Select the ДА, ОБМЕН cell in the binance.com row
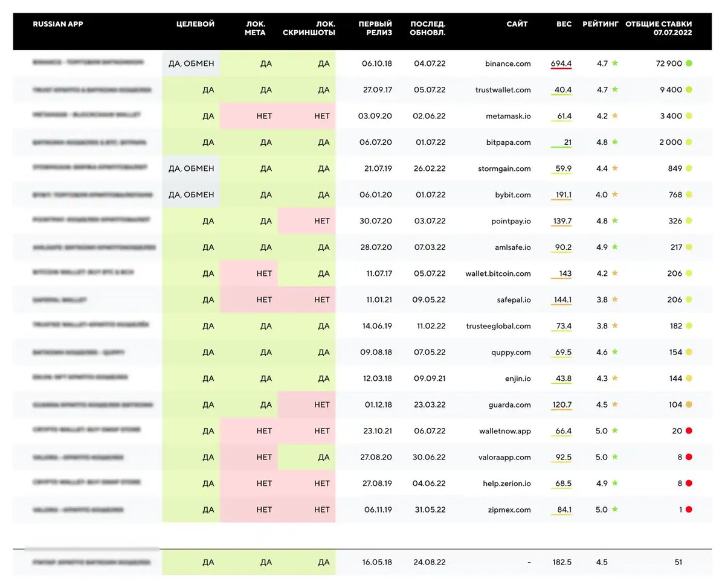The width and height of the screenshot is (725, 588). [191, 63]
